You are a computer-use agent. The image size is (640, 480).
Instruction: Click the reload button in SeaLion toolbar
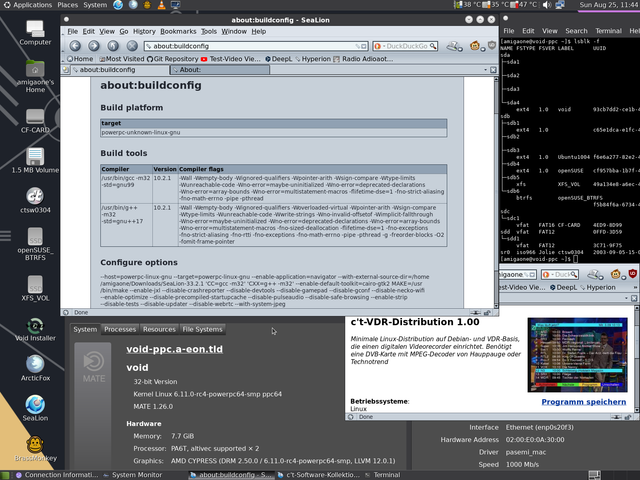tap(113, 46)
